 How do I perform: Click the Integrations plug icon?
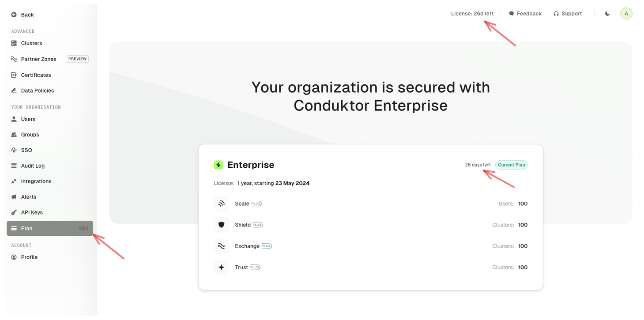[x=14, y=181]
